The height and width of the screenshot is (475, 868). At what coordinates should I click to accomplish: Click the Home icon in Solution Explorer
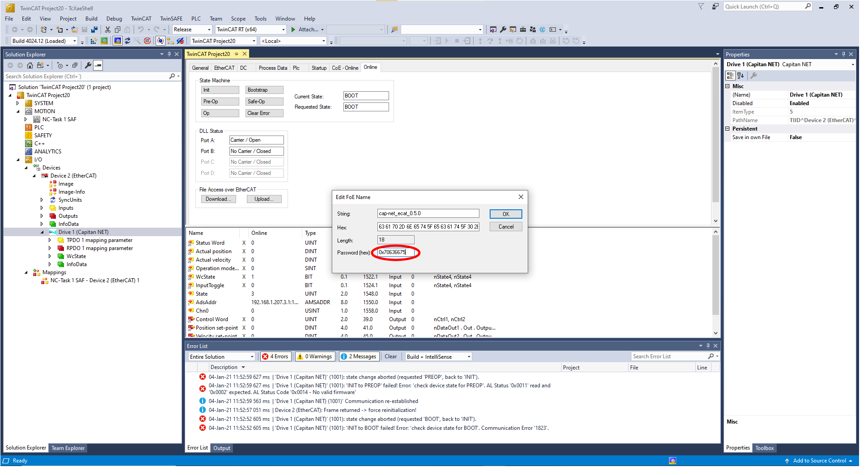click(30, 66)
